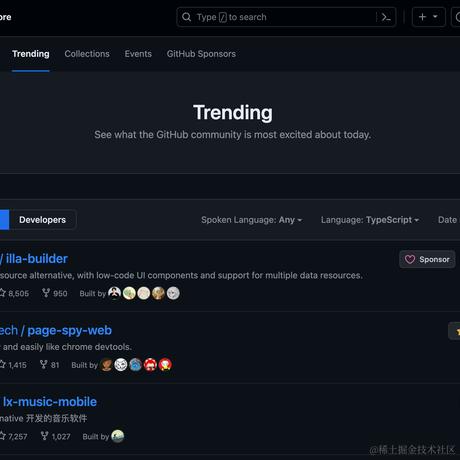This screenshot has width=460, height=460.
Task: Open the plus create-new menu
Action: click(x=429, y=17)
